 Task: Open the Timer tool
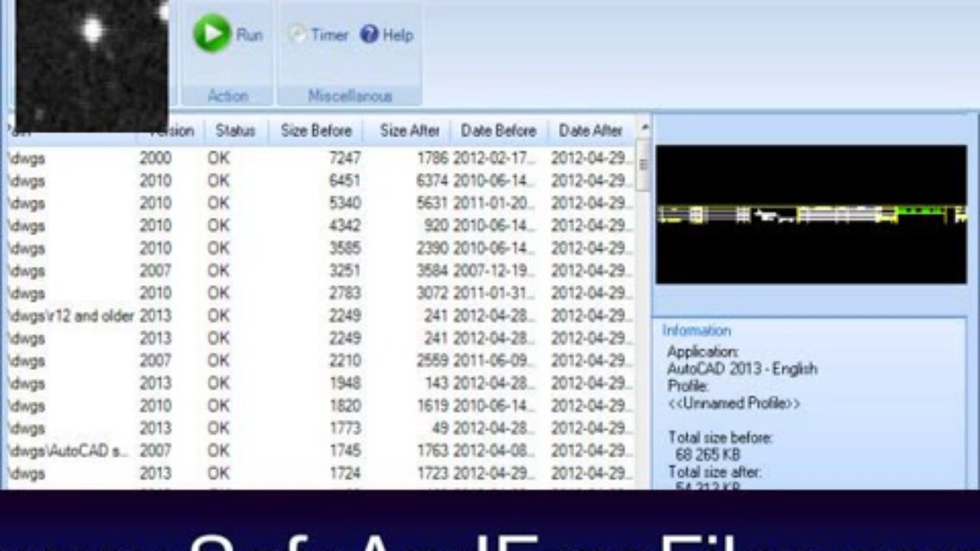[319, 34]
